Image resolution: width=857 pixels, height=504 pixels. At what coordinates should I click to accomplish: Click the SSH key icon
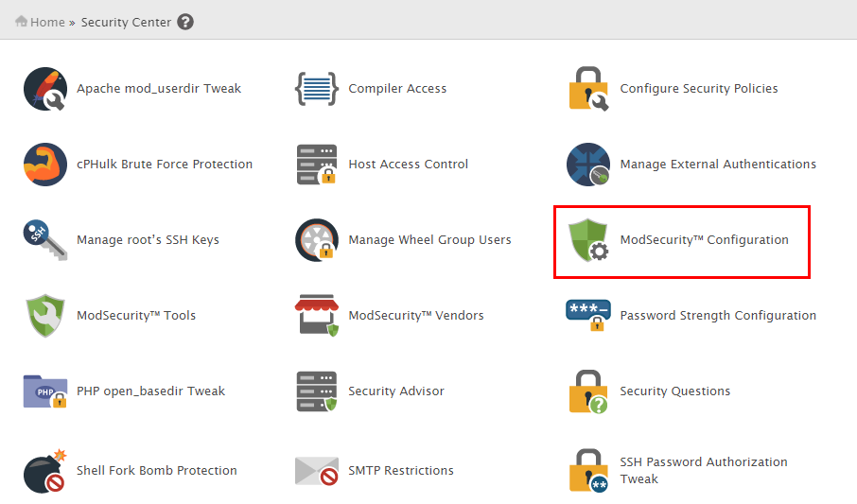(44, 240)
